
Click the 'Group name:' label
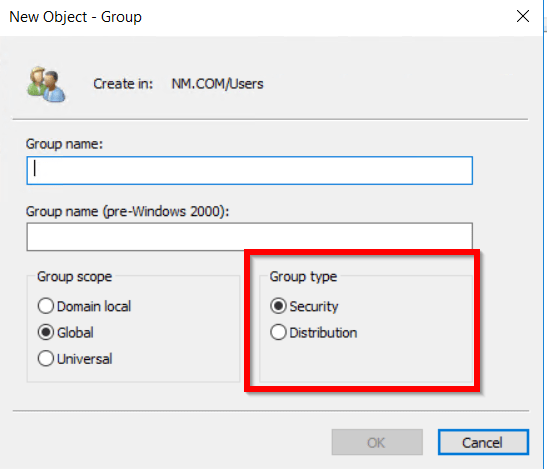tap(65, 144)
